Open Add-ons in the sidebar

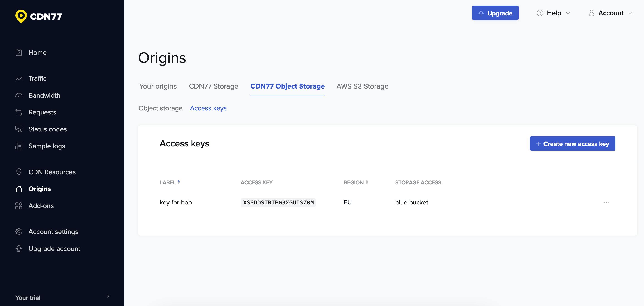(x=41, y=206)
